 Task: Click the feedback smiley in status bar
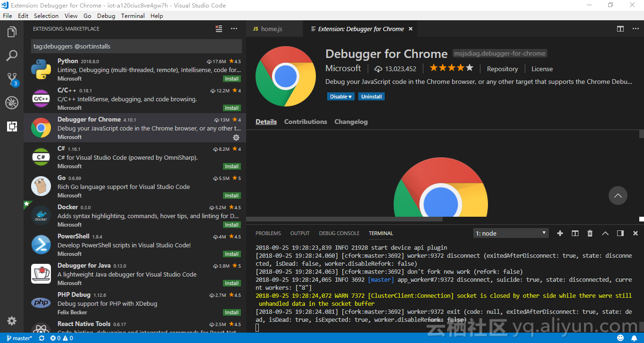click(620, 338)
